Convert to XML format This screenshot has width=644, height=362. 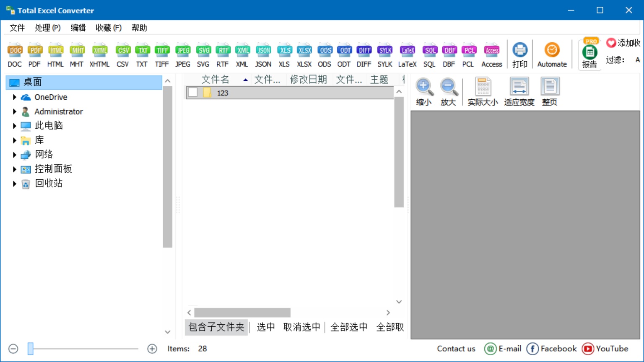(x=242, y=55)
